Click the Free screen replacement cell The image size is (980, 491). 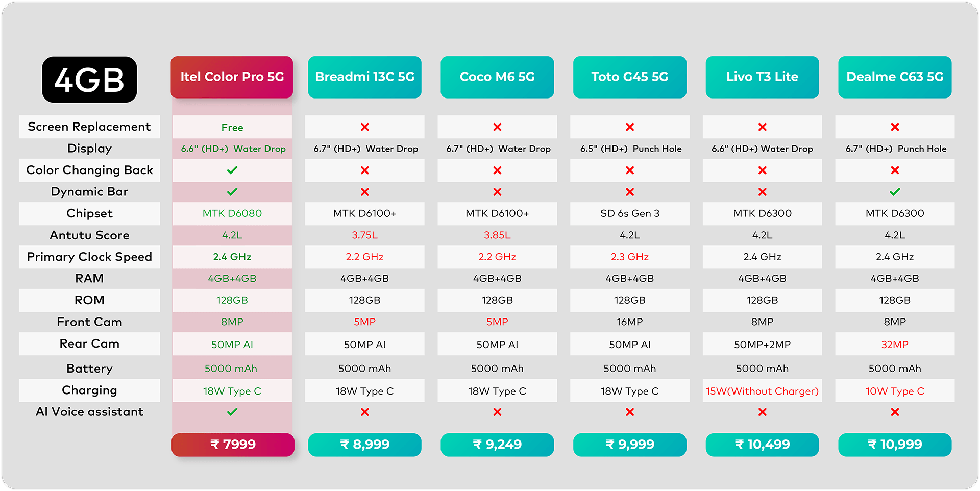(x=232, y=128)
